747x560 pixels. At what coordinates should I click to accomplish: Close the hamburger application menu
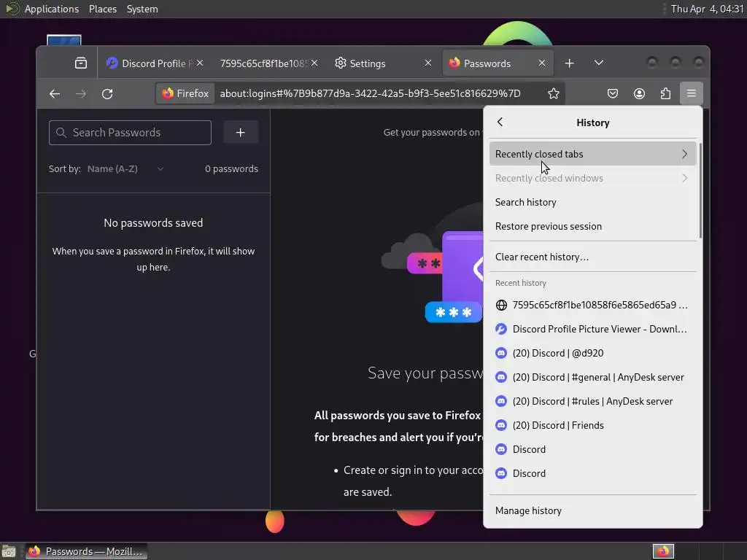tap(692, 94)
